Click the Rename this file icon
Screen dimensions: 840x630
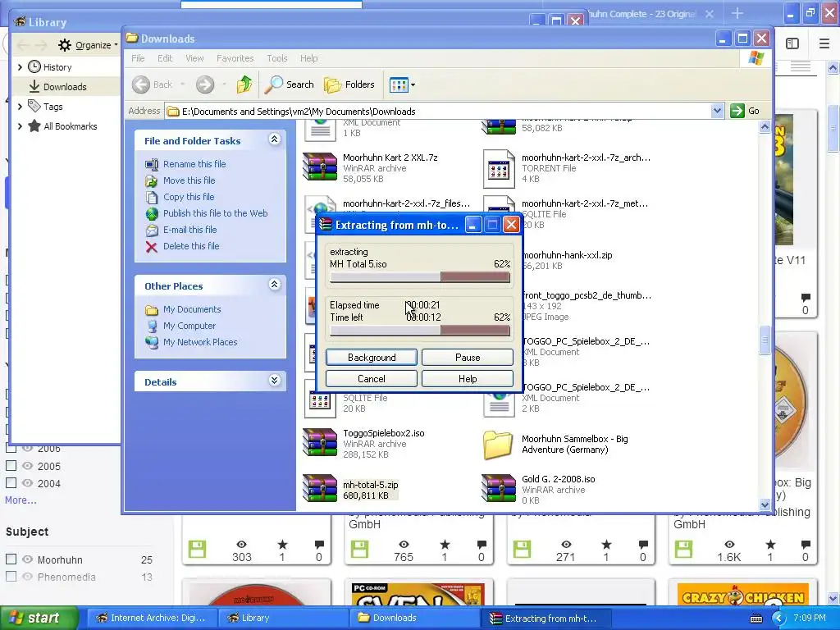tap(152, 164)
